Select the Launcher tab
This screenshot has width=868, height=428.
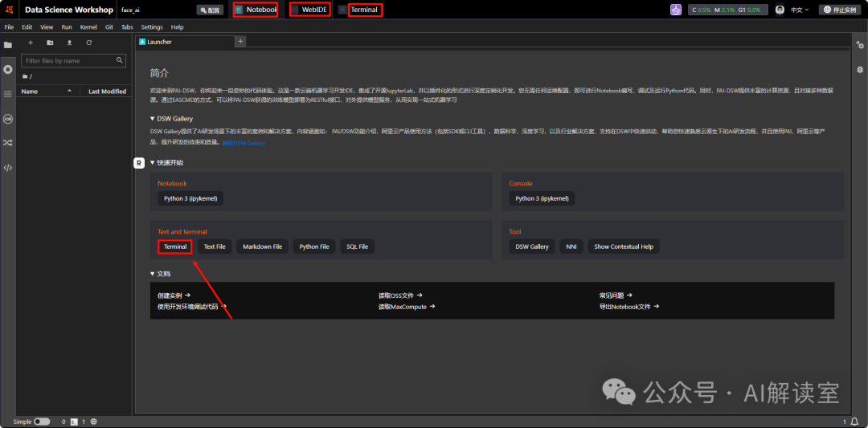pos(185,42)
